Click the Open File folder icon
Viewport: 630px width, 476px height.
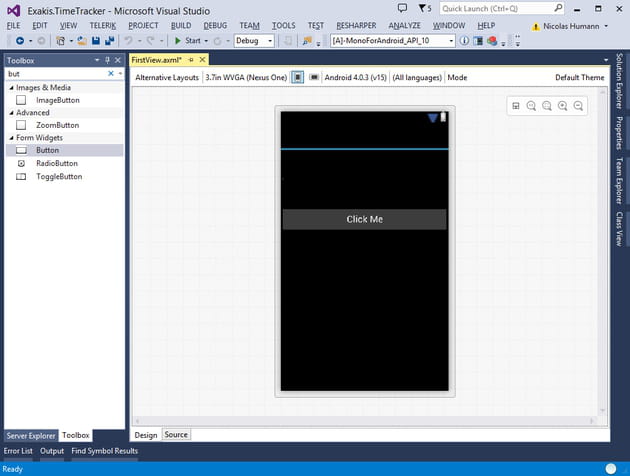82,41
